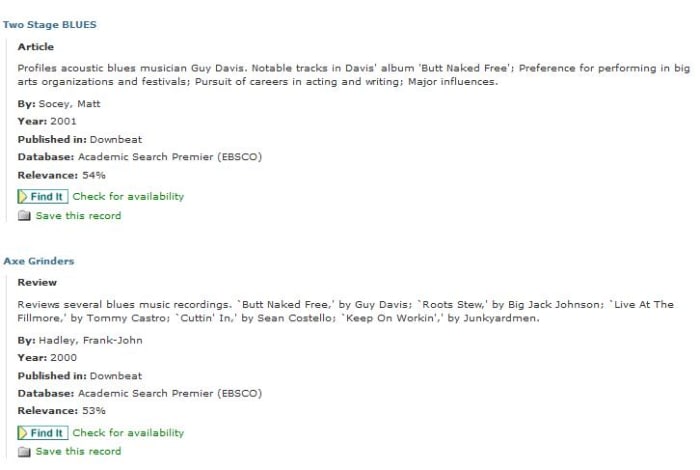Image resolution: width=700 pixels, height=470 pixels.
Task: Click the blues recordings review abstract text
Action: tap(346, 312)
